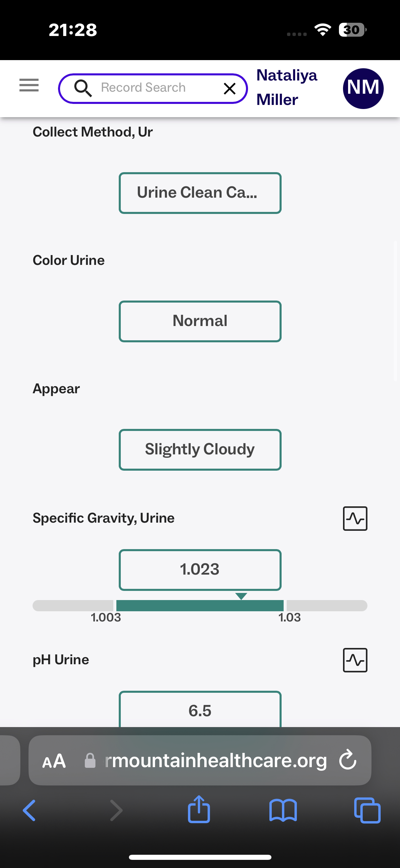Show trend graph for pH Urine
This screenshot has height=868, width=400.
tap(355, 660)
